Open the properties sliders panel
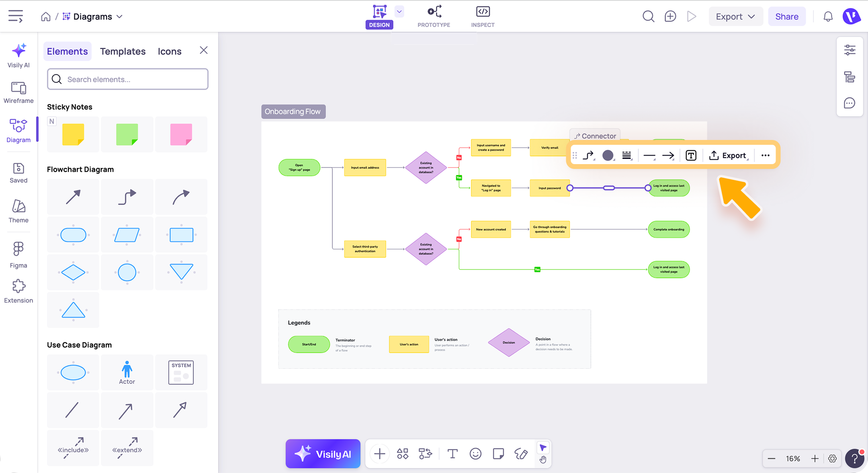868x473 pixels. click(850, 50)
